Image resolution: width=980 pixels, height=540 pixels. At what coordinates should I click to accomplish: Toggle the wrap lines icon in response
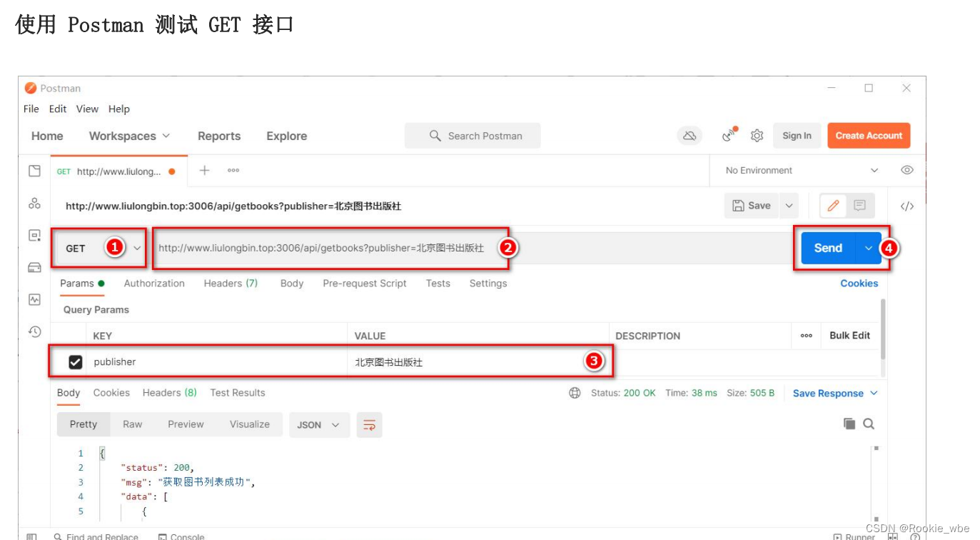pyautogui.click(x=370, y=425)
